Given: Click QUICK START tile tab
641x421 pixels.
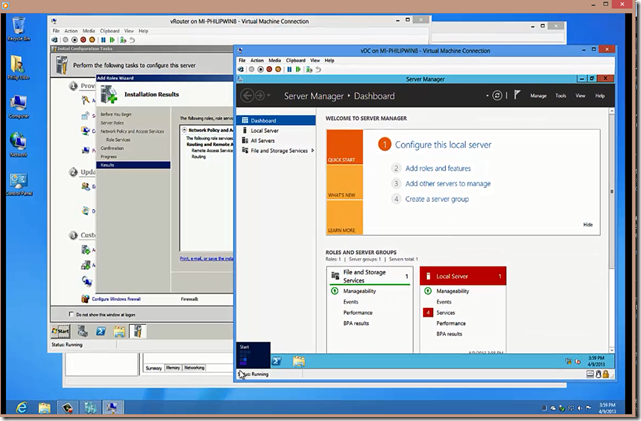Looking at the screenshot, I should point(345,147).
